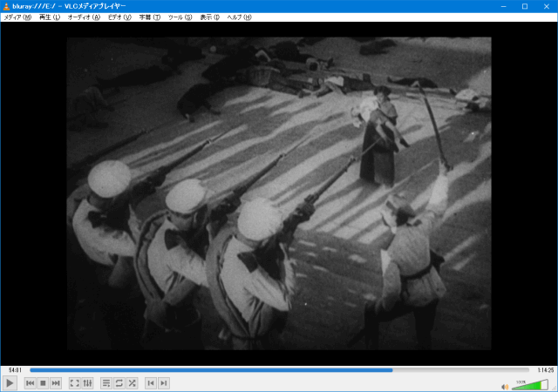Toggle fullscreen video mode
The width and height of the screenshot is (558, 392).
tap(74, 383)
